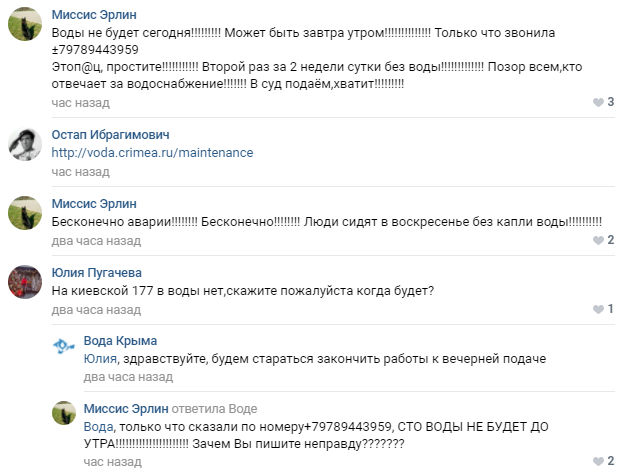Open the voda.crimea.ru/maintenance link
Viewport: 631px width, 476px height.
click(152, 153)
